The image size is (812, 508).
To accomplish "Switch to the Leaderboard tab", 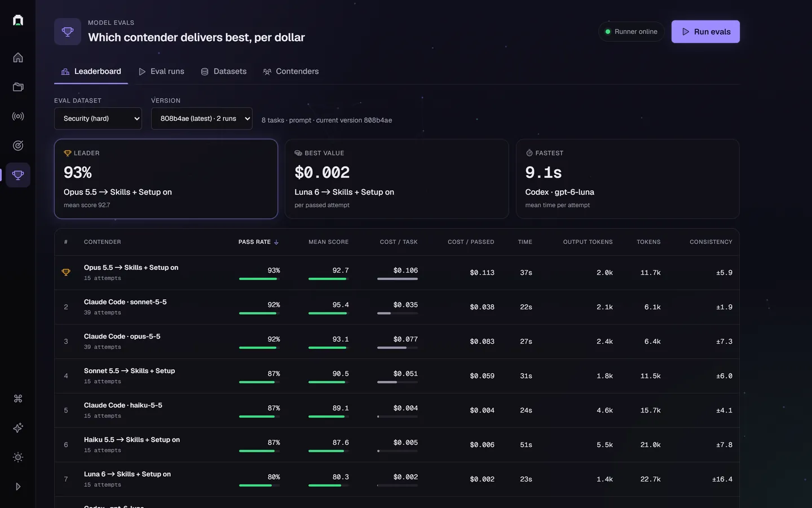I will pyautogui.click(x=91, y=72).
